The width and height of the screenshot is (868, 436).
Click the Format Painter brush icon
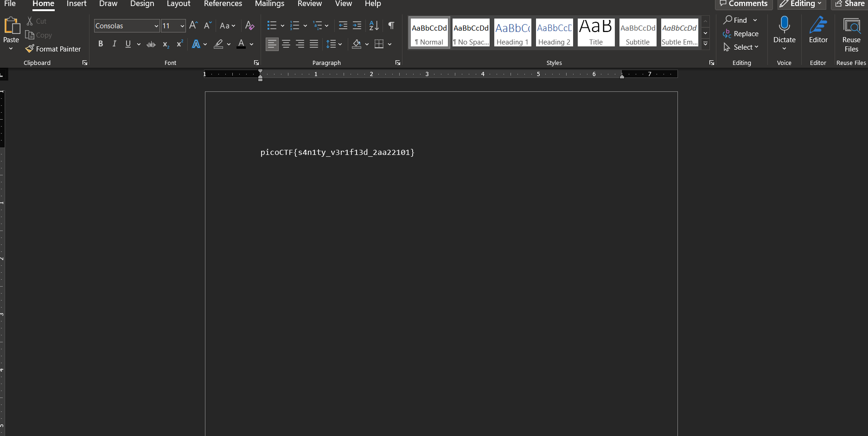[x=30, y=49]
